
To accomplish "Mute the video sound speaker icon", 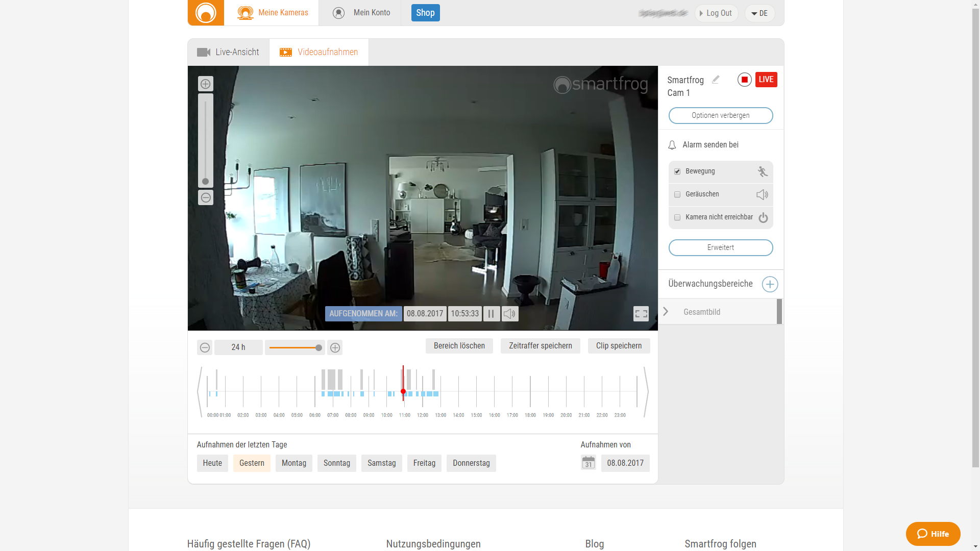I will 509,314.
